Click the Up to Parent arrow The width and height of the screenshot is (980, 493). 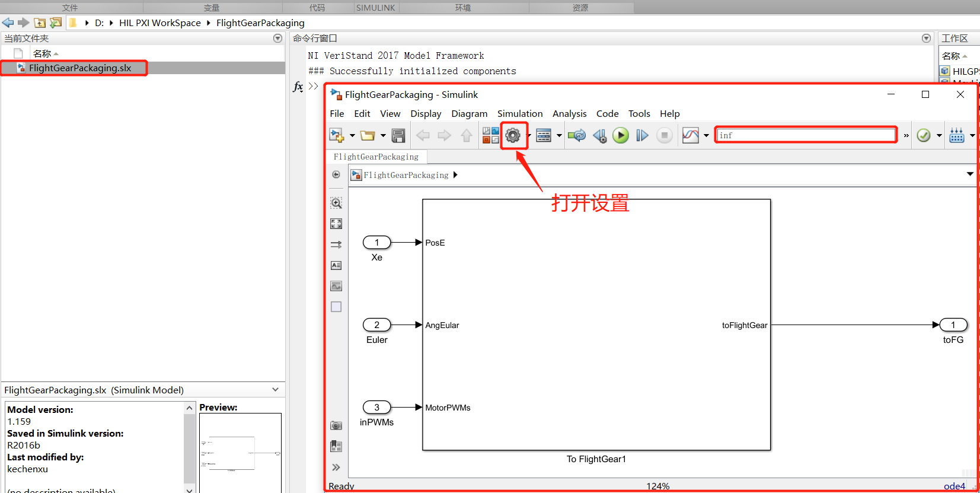click(x=467, y=135)
